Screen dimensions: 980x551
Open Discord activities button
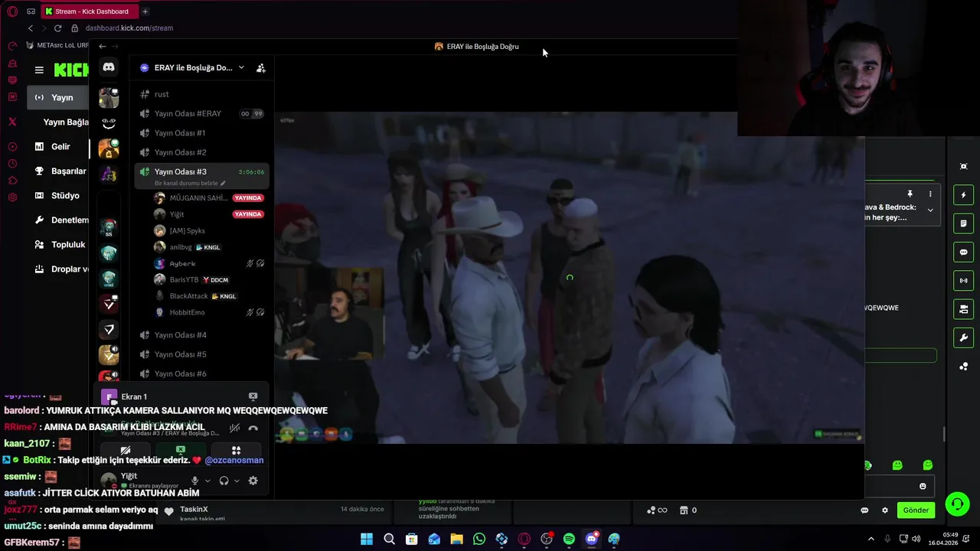236,451
